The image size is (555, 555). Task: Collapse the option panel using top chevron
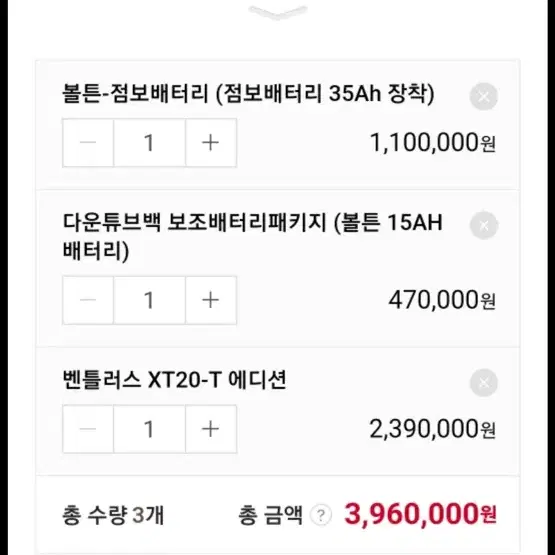(x=278, y=12)
